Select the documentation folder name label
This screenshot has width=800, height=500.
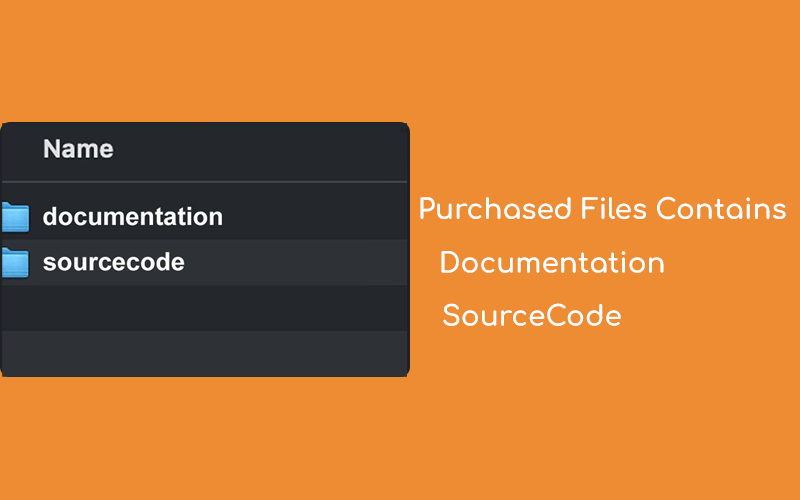tap(132, 216)
